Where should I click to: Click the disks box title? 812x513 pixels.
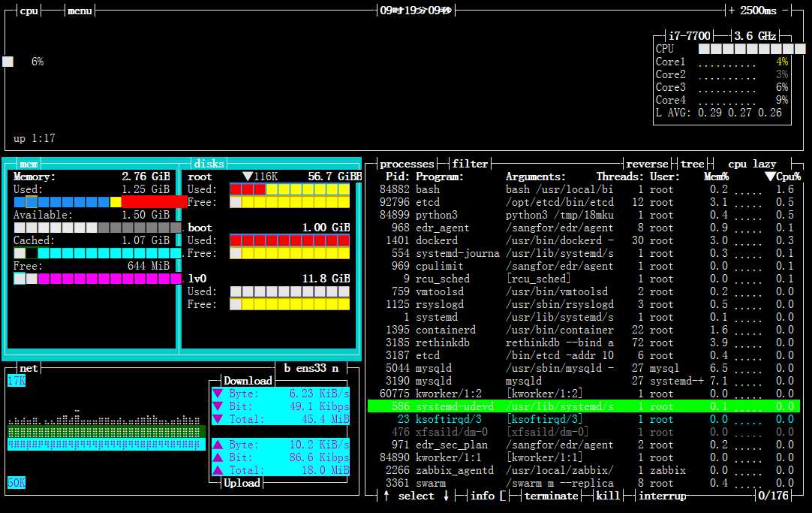click(209, 164)
